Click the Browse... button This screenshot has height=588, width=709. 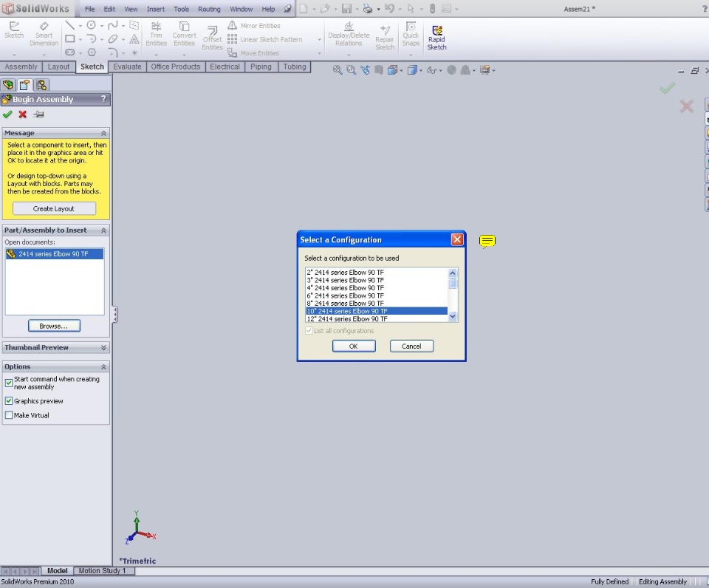tap(54, 326)
